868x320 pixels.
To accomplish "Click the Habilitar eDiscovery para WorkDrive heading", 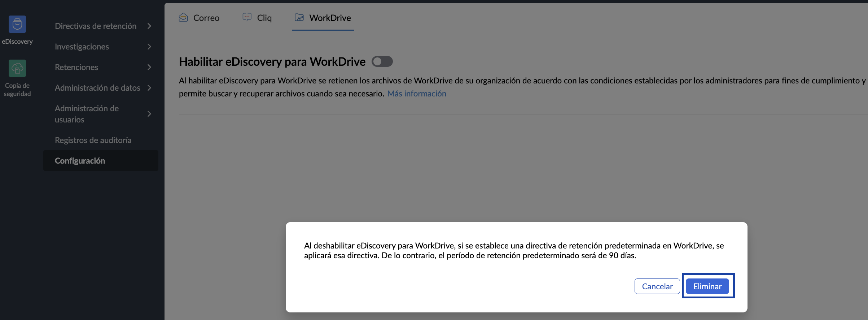I will click(x=272, y=62).
